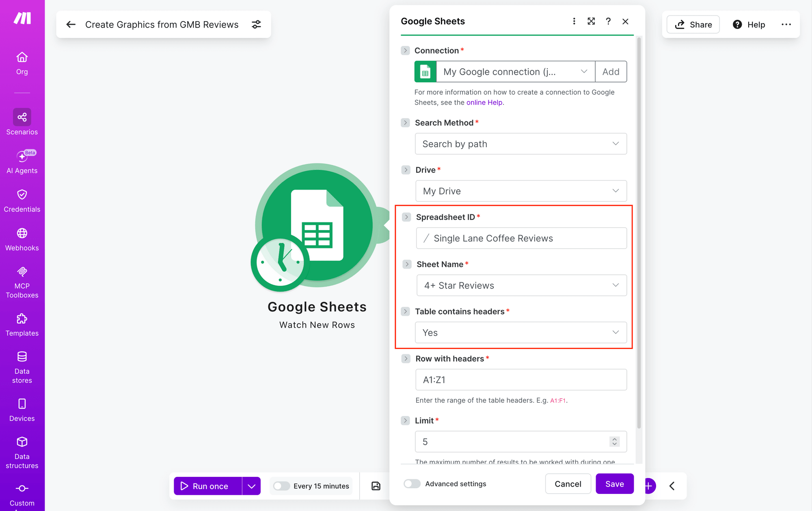Toggle Advanced settings switch
812x511 pixels.
pos(412,483)
